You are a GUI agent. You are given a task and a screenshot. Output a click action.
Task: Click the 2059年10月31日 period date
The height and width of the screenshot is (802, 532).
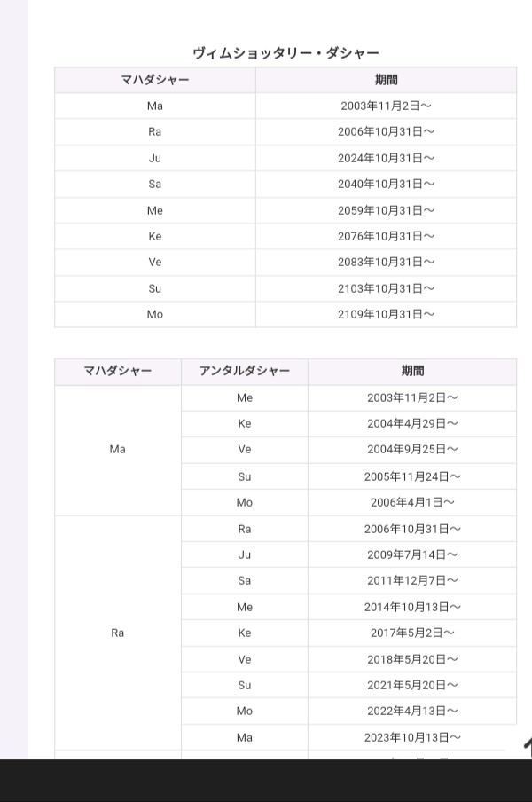[386, 210]
